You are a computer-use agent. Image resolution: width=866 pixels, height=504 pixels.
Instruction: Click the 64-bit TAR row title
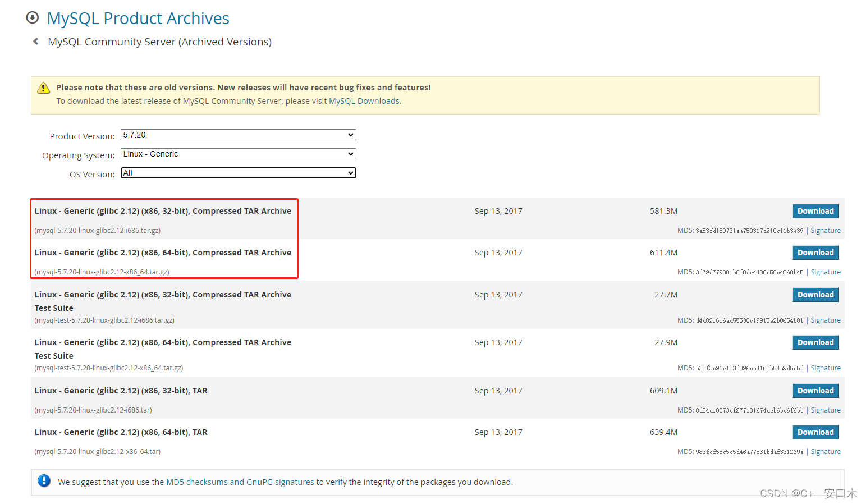(x=121, y=432)
